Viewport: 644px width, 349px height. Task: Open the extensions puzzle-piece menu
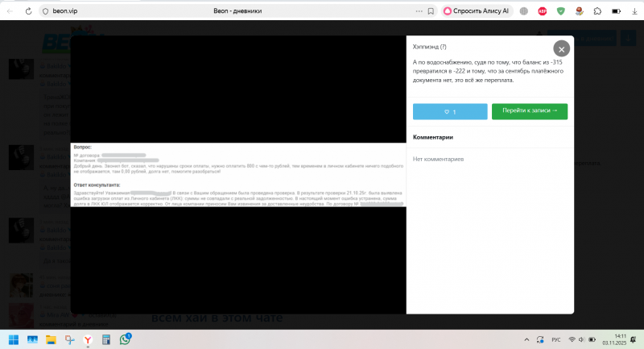[597, 11]
